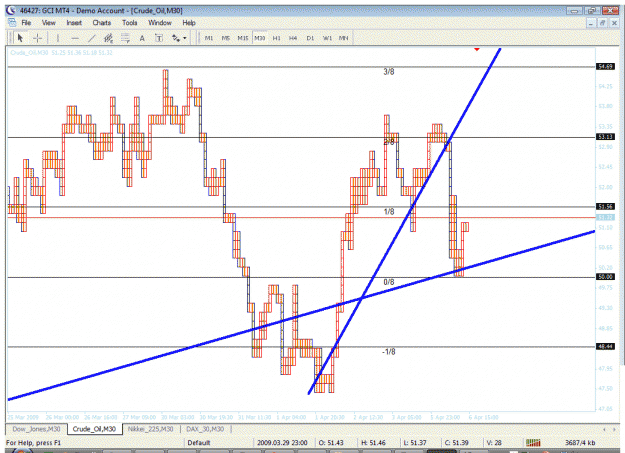The height and width of the screenshot is (453, 625).
Task: Click the current price label 51.32
Action: click(605, 217)
